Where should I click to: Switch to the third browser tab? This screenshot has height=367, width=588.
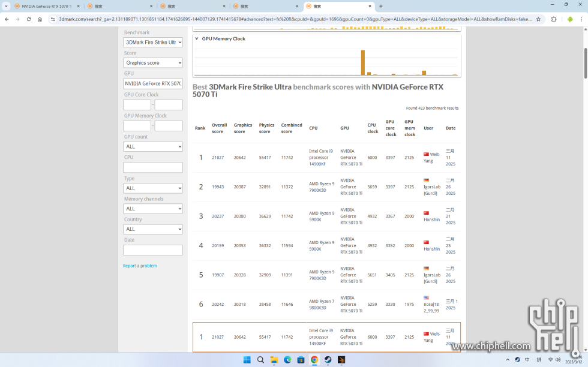[193, 6]
